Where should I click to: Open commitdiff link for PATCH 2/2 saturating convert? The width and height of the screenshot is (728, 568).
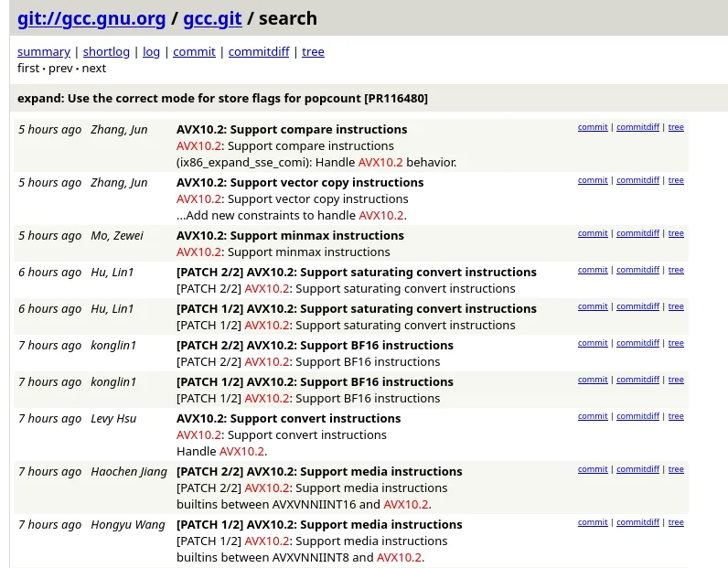(637, 270)
